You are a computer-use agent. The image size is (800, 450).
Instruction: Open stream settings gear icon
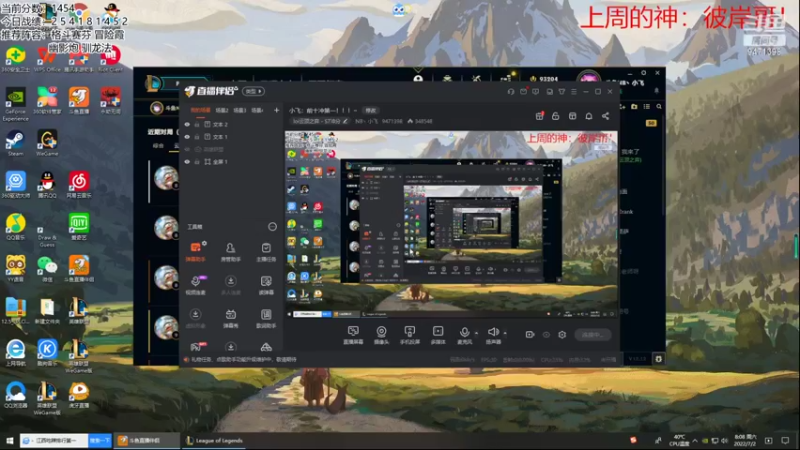(562, 335)
